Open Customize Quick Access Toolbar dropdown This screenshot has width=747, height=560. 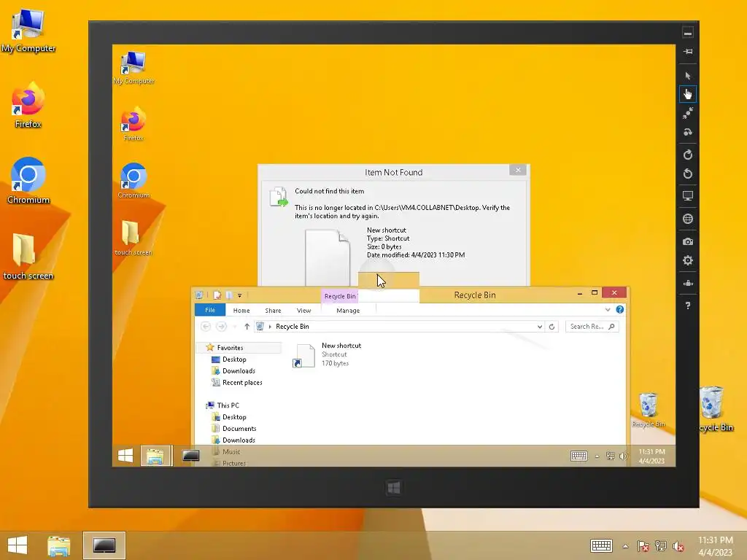click(x=239, y=296)
